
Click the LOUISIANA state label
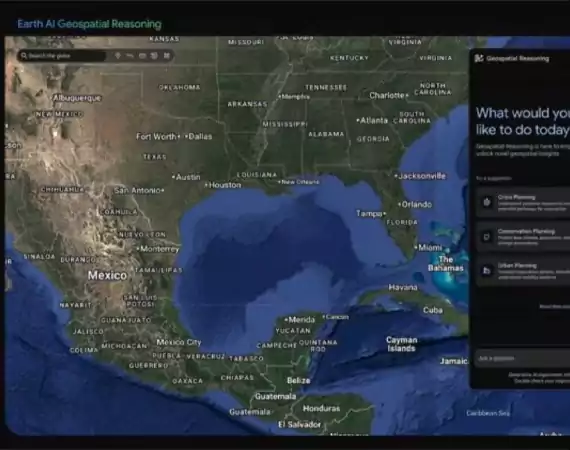(257, 175)
